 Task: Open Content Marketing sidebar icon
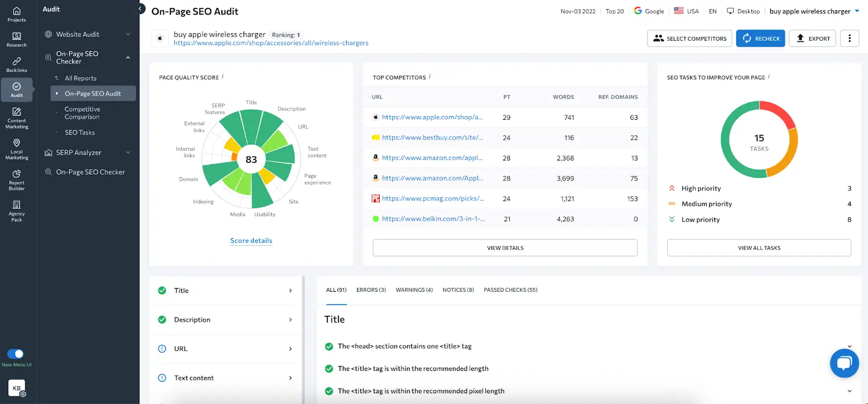tap(17, 118)
